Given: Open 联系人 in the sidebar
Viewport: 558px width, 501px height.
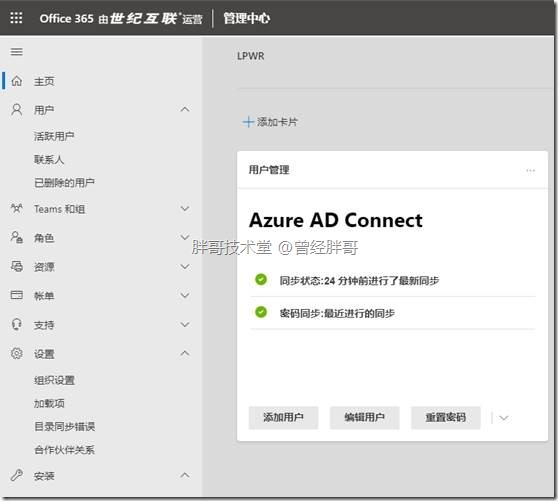Looking at the screenshot, I should tap(49, 159).
